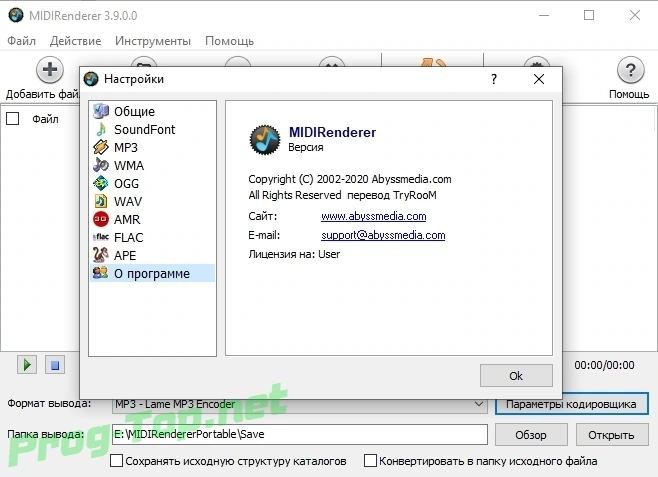Expand the Формат вывода dropdown
This screenshot has width=658, height=477.
pos(478,404)
